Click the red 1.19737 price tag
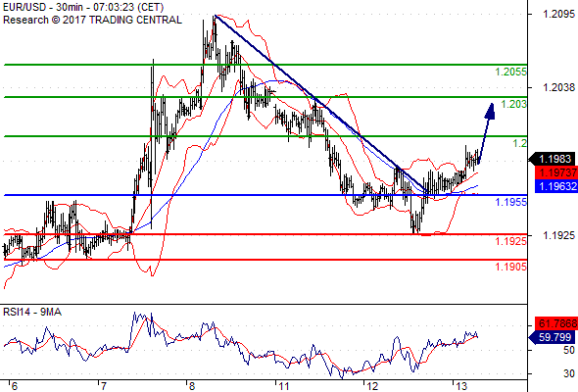Viewport: 578px width, 392px height. coord(555,172)
